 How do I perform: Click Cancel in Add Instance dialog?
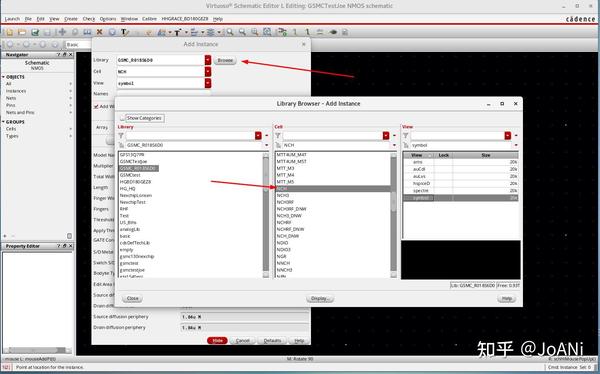[243, 341]
